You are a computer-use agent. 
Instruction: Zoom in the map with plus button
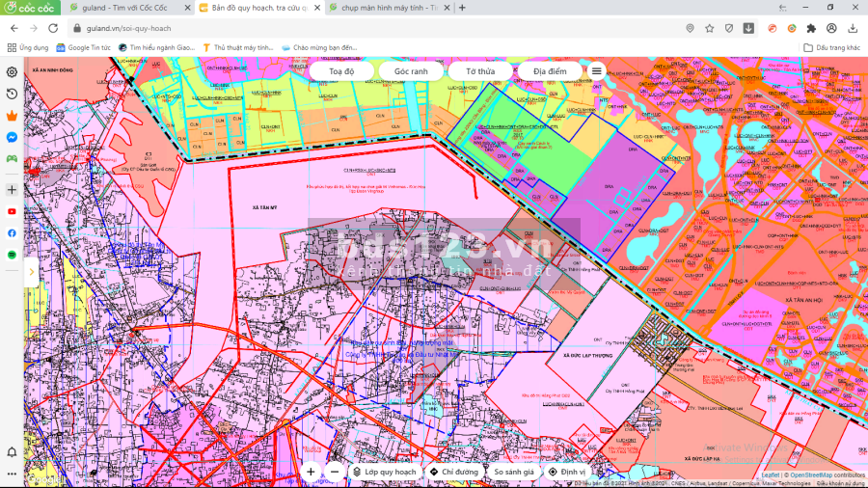pyautogui.click(x=311, y=472)
